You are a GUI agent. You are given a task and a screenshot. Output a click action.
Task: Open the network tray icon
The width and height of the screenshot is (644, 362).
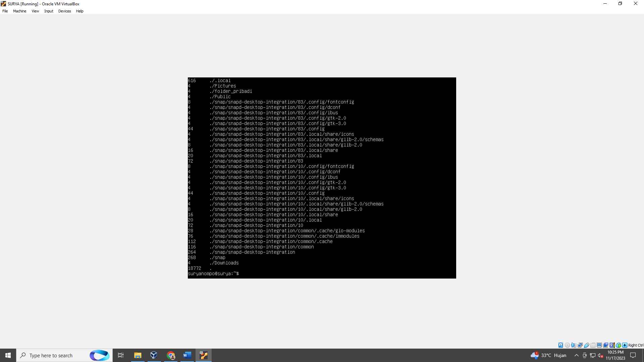(x=593, y=355)
